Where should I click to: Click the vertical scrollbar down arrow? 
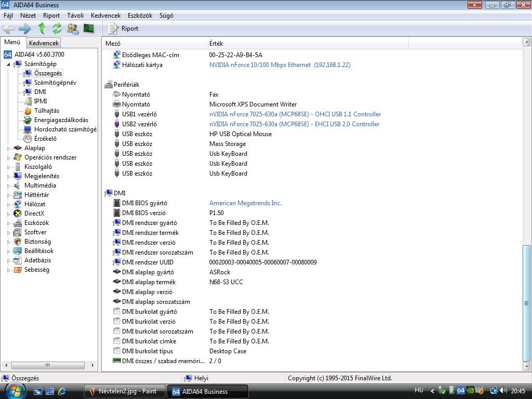point(527,366)
